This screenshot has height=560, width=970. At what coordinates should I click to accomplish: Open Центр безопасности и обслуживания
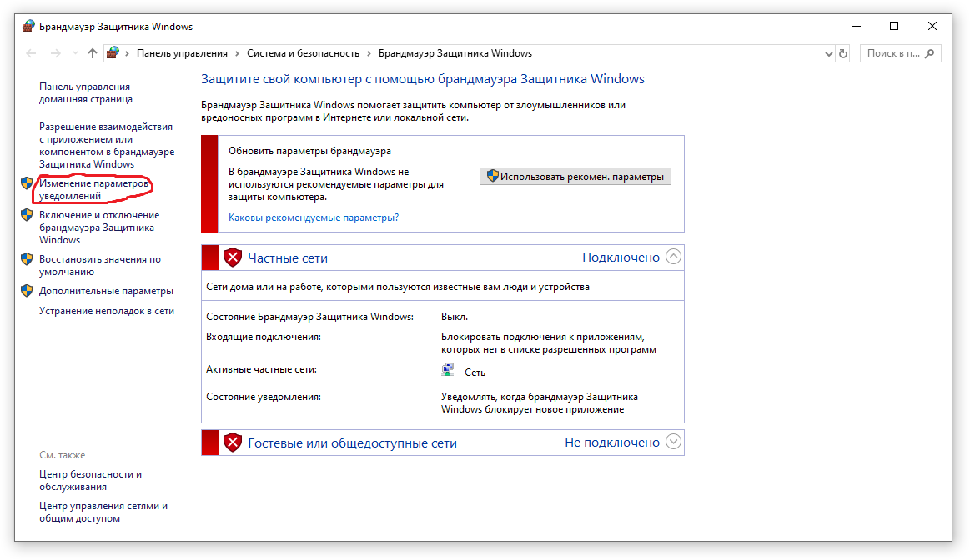[90, 480]
